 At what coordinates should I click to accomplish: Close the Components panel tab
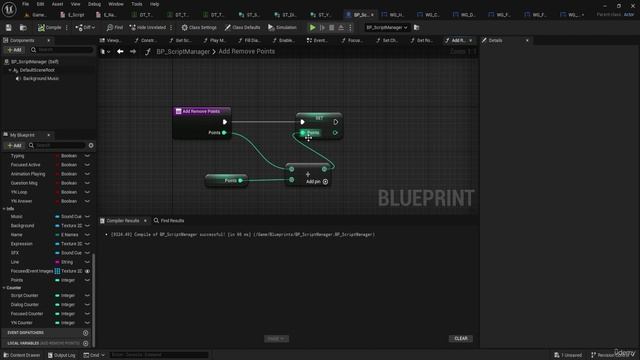49,40
